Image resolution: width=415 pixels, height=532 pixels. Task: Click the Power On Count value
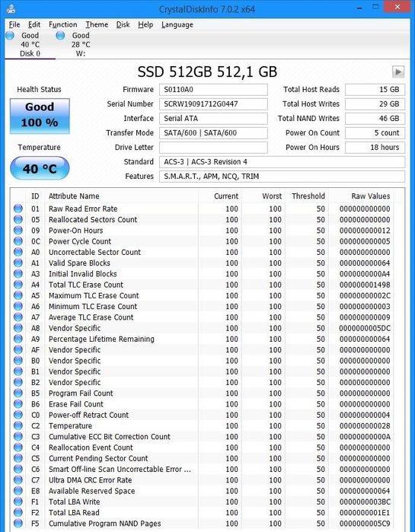[375, 133]
